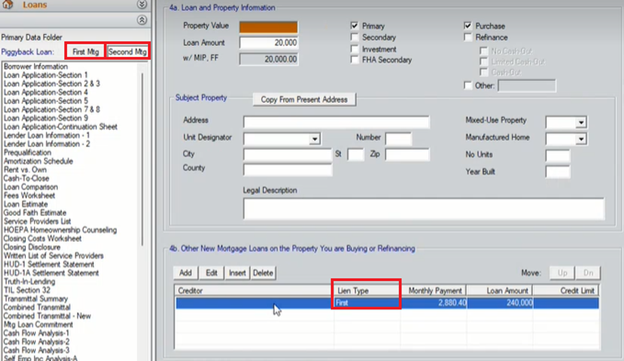The image size is (624, 361).
Task: Click the City field
Action: pyautogui.click(x=287, y=154)
